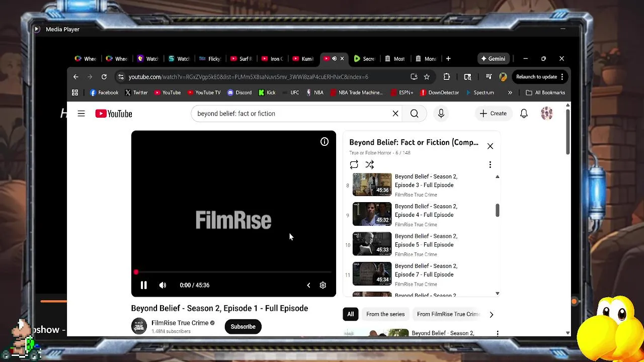Switch to the Secre tab
The height and width of the screenshot is (362, 644).
(364, 59)
